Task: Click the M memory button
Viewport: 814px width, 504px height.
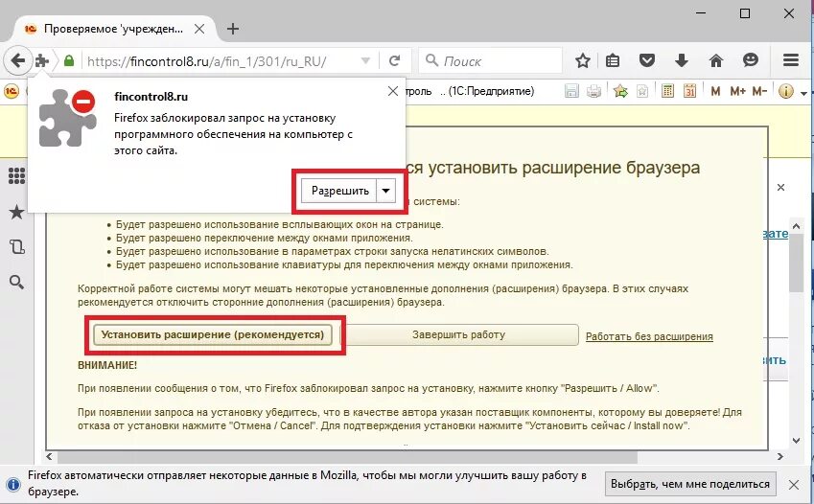Action: point(715,91)
